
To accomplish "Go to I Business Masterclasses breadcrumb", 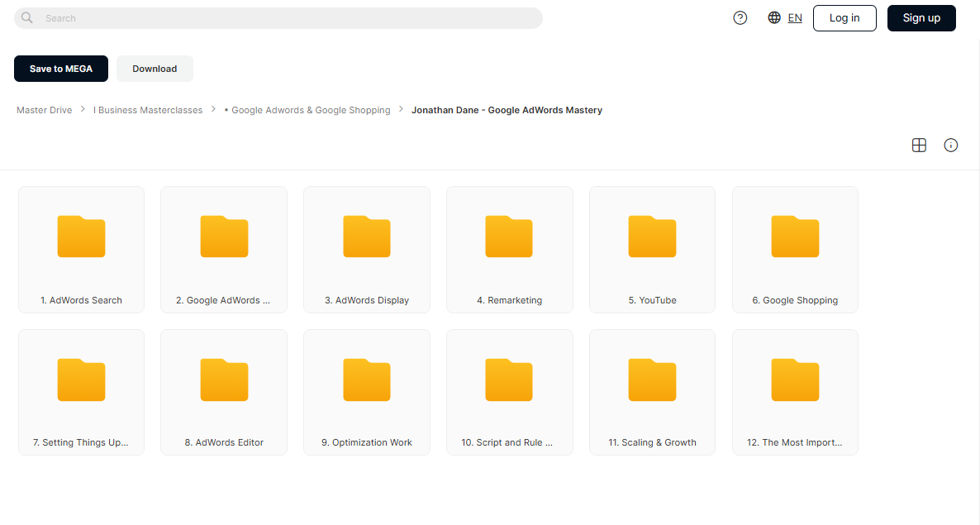I will (148, 110).
